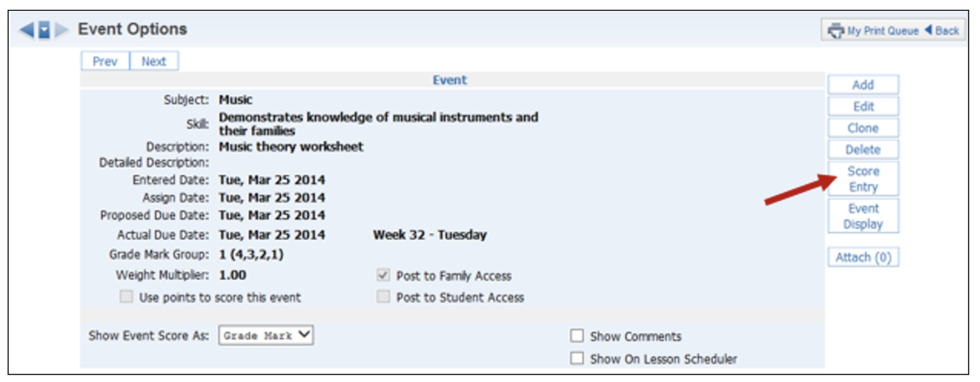Delete this event
980x382 pixels.
863,150
